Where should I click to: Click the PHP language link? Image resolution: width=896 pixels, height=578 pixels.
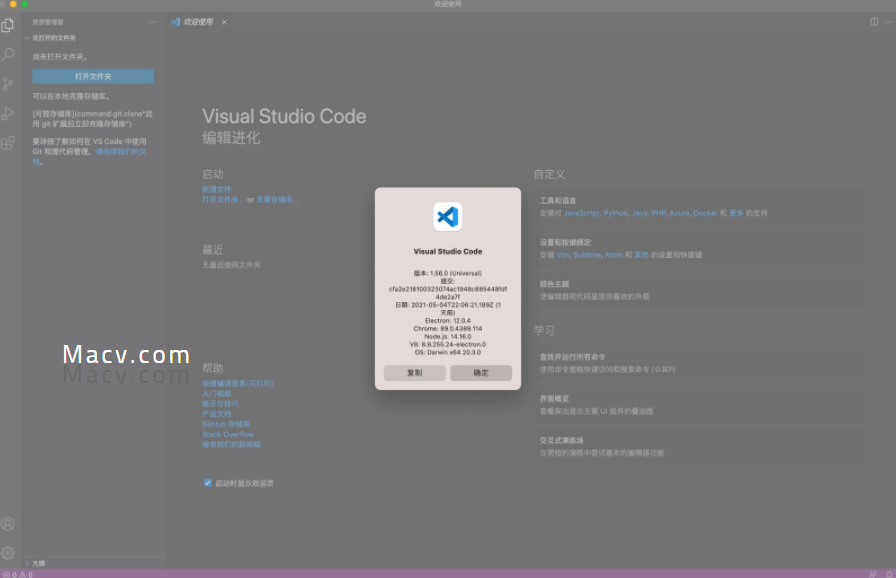click(658, 213)
